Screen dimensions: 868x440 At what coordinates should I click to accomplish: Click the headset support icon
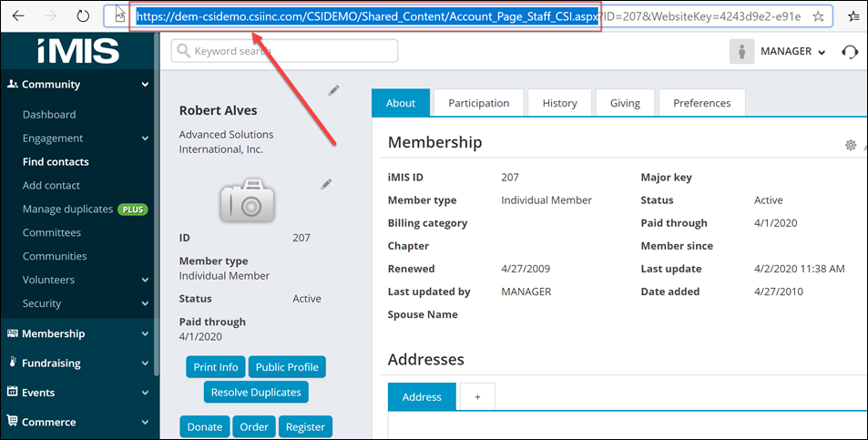[850, 52]
